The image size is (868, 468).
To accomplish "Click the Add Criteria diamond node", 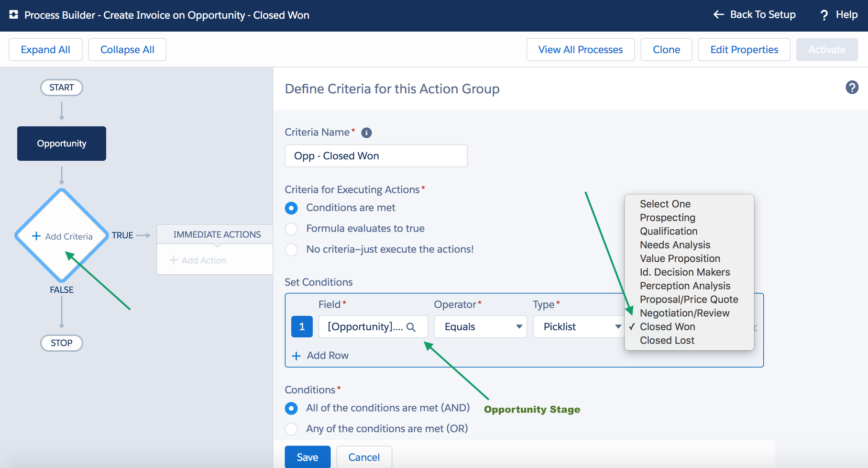I will pos(62,236).
